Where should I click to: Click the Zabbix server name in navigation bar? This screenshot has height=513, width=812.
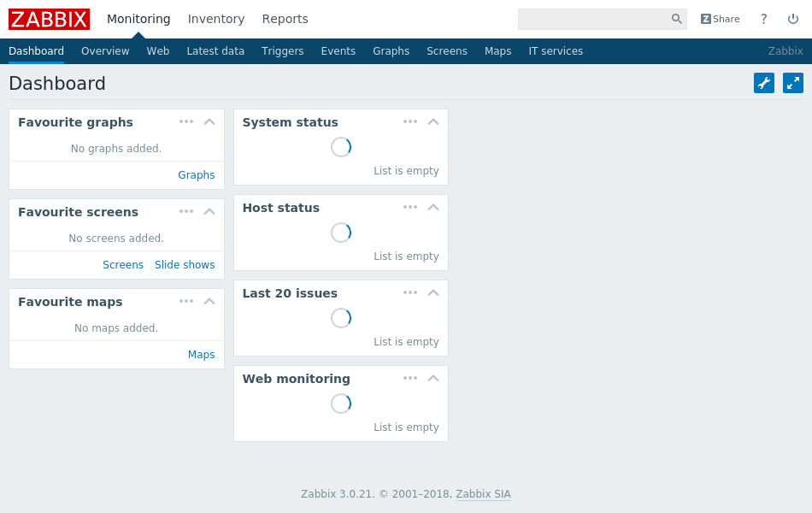point(785,50)
